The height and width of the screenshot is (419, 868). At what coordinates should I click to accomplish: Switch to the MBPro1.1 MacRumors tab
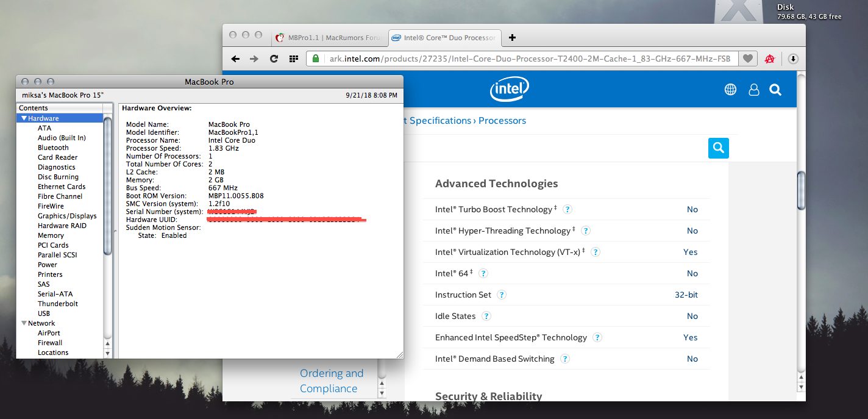coord(329,37)
